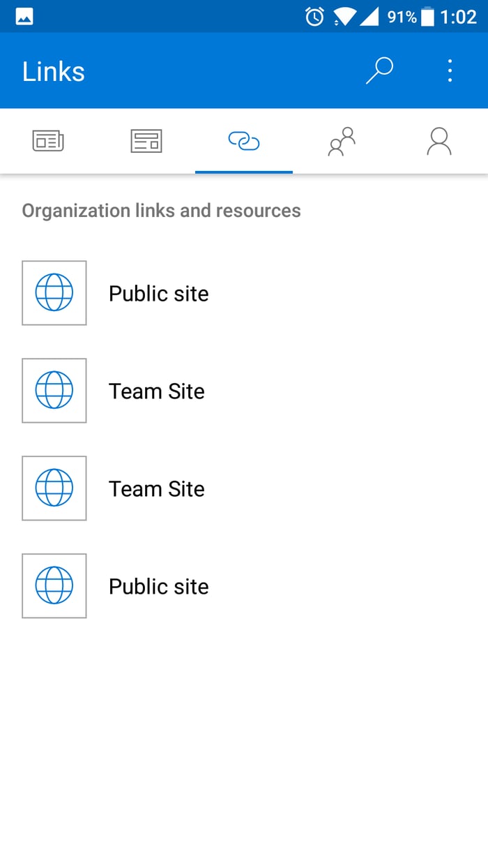Open the News tab icon
This screenshot has width=488, height=868.
pyautogui.click(x=49, y=140)
